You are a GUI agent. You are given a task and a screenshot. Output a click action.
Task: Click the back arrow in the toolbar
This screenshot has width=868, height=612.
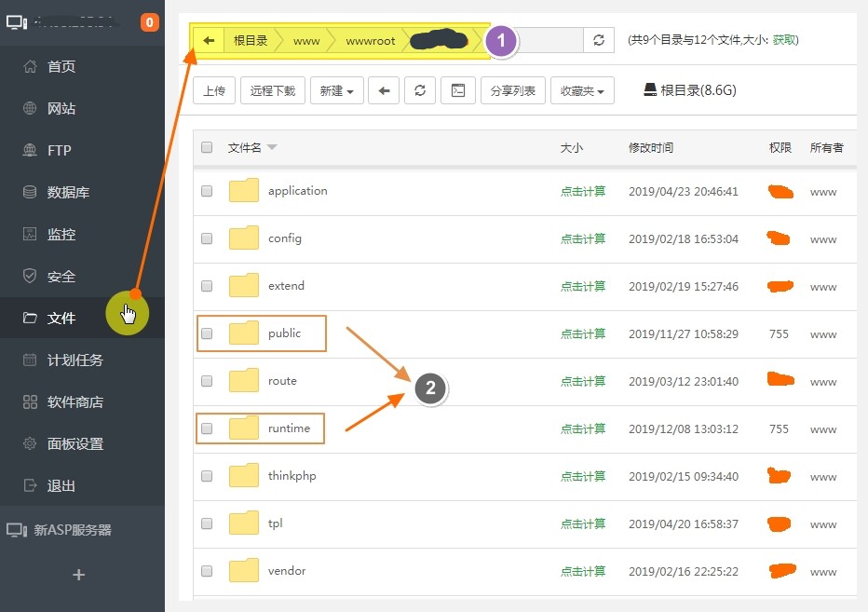point(384,90)
